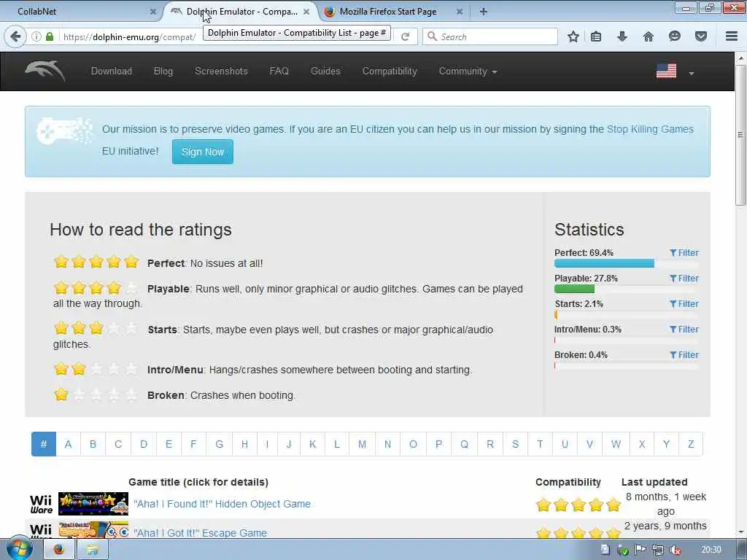Click the Playable green progress bar
This screenshot has width=747, height=560.
pyautogui.click(x=575, y=289)
